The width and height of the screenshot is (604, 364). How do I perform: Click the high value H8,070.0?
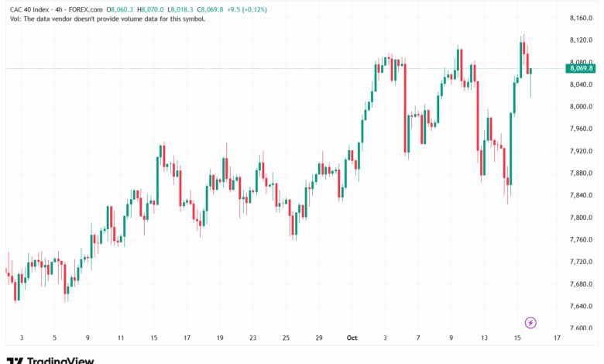click(x=150, y=9)
